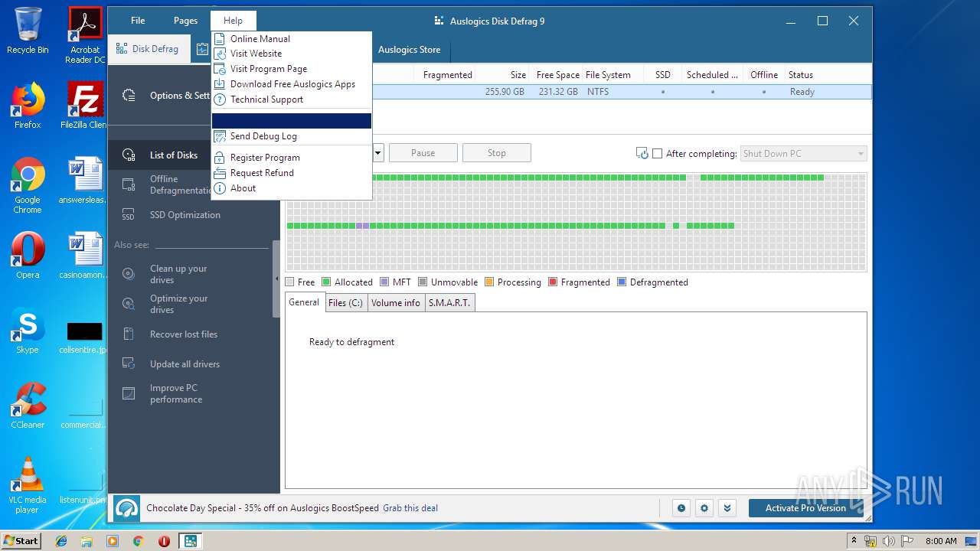Screen dimensions: 980x551
Task: Open Options & Settings gear in sidebar
Action: 129,96
